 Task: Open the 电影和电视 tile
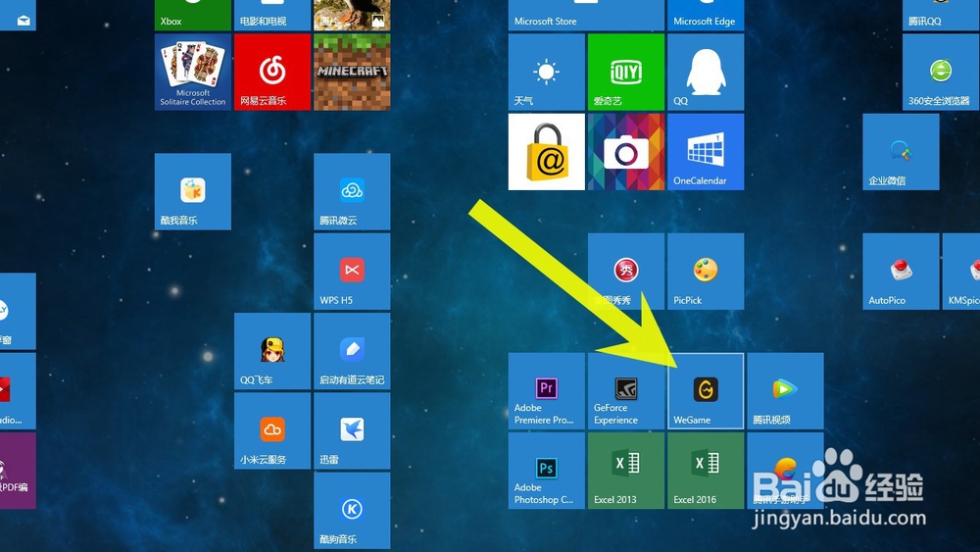click(271, 15)
